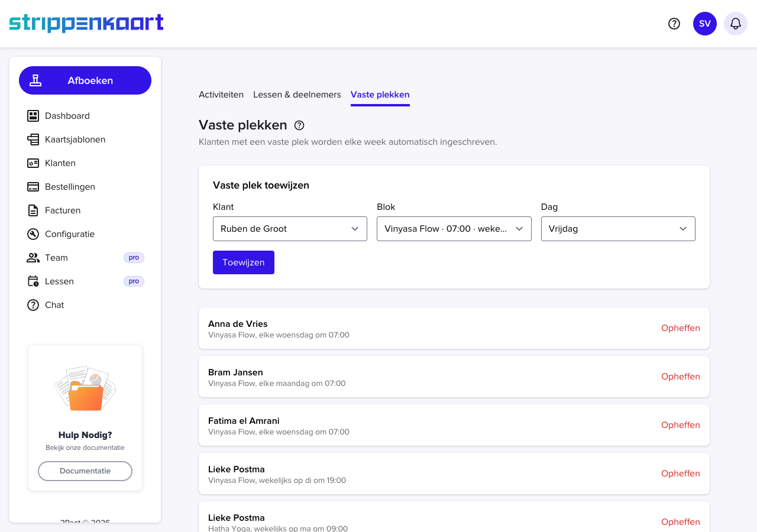
Task: Click the Afboeken button
Action: (x=85, y=80)
